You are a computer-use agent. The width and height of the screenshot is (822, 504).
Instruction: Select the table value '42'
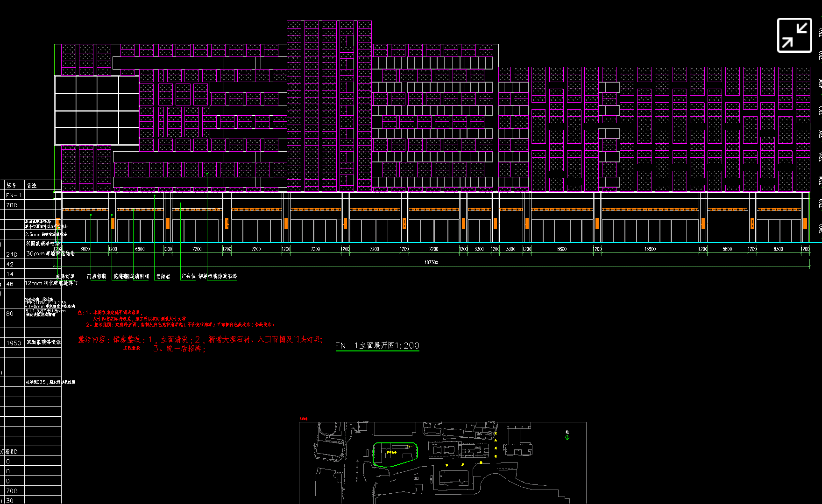click(x=10, y=264)
